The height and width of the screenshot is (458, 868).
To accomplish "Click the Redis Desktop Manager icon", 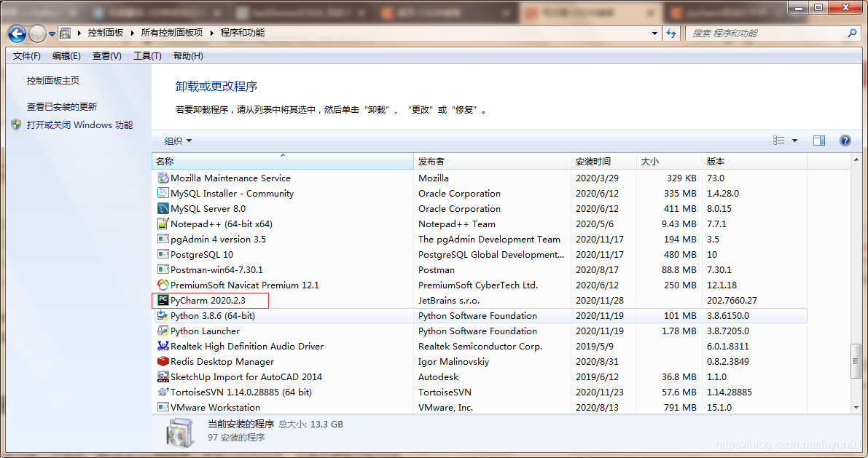I will pyautogui.click(x=163, y=361).
